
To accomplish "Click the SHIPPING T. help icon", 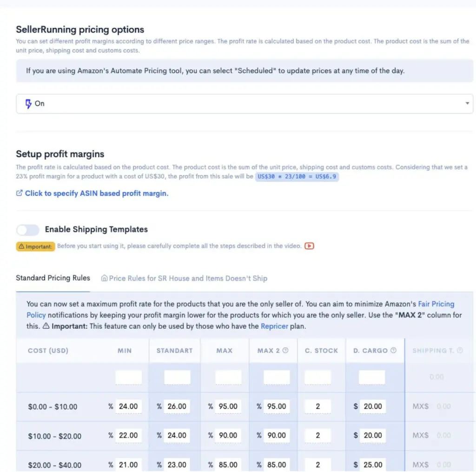I will point(460,350).
